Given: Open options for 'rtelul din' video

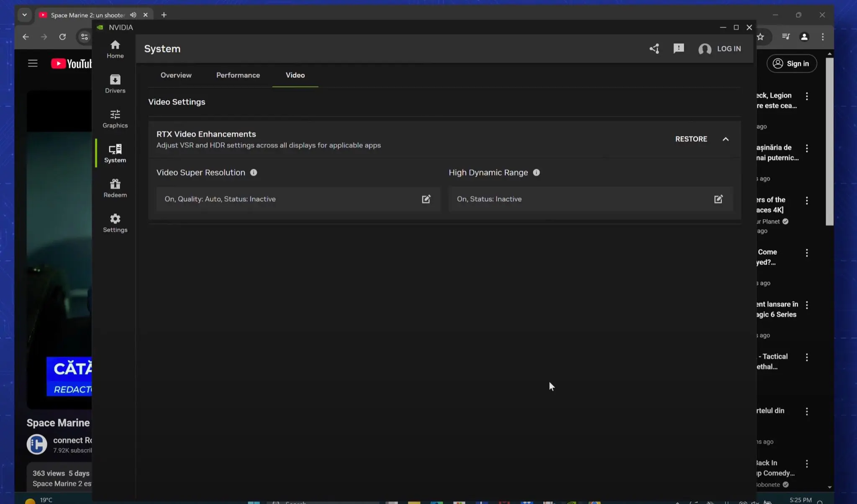Looking at the screenshot, I should pos(807,412).
